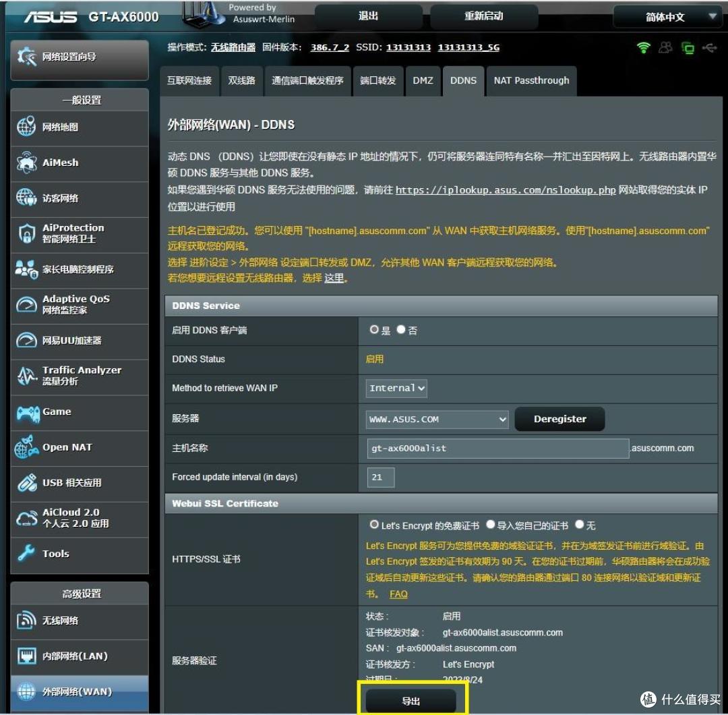The height and width of the screenshot is (715, 728).
Task: Open the 服务器 dropdown menu
Action: tap(436, 419)
